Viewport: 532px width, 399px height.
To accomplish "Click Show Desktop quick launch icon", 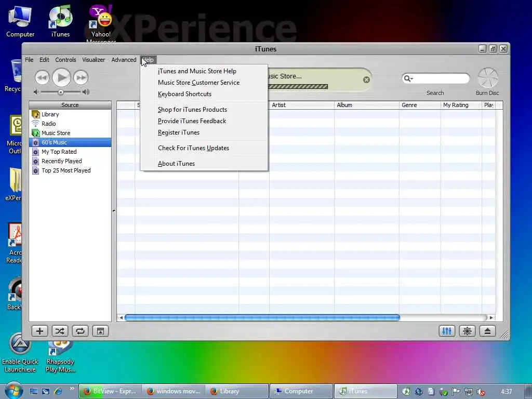I will click(33, 391).
